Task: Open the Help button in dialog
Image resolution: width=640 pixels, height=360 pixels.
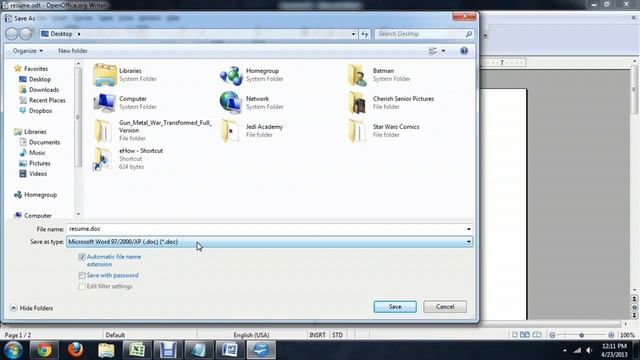Action: [464, 51]
